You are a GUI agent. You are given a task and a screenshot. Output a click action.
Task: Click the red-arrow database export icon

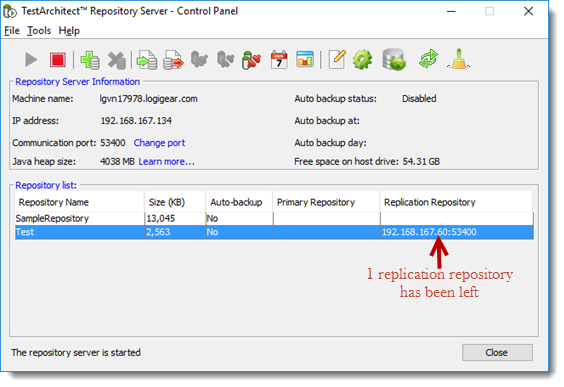173,60
